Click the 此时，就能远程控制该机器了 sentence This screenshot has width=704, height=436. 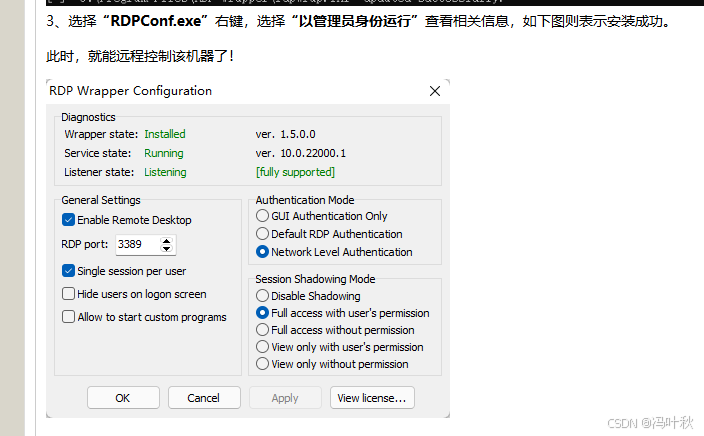coord(140,57)
